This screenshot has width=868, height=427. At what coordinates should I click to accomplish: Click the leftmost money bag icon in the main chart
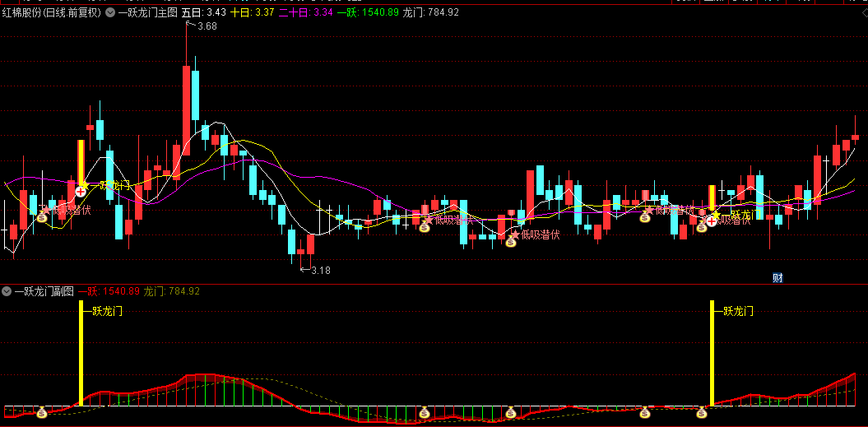coord(42,217)
